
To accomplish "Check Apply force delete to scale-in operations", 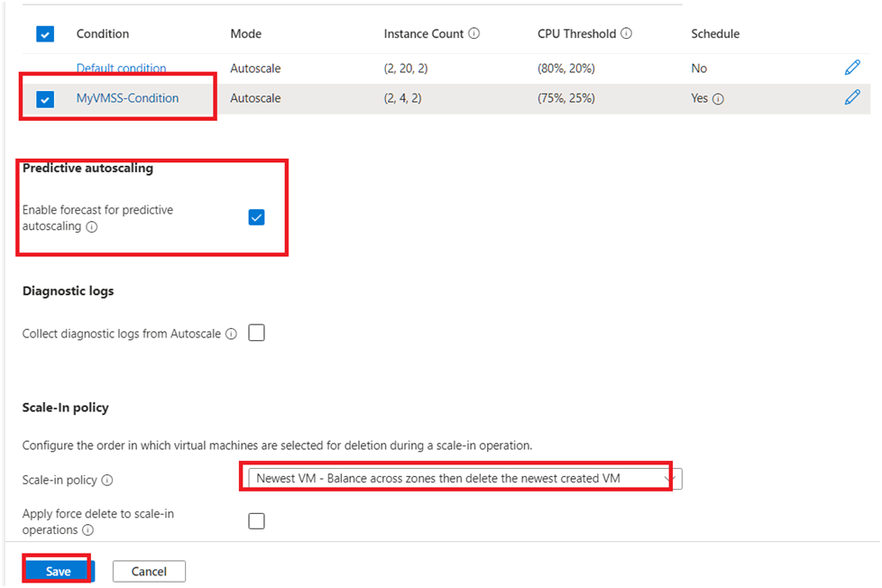I will coord(256,520).
